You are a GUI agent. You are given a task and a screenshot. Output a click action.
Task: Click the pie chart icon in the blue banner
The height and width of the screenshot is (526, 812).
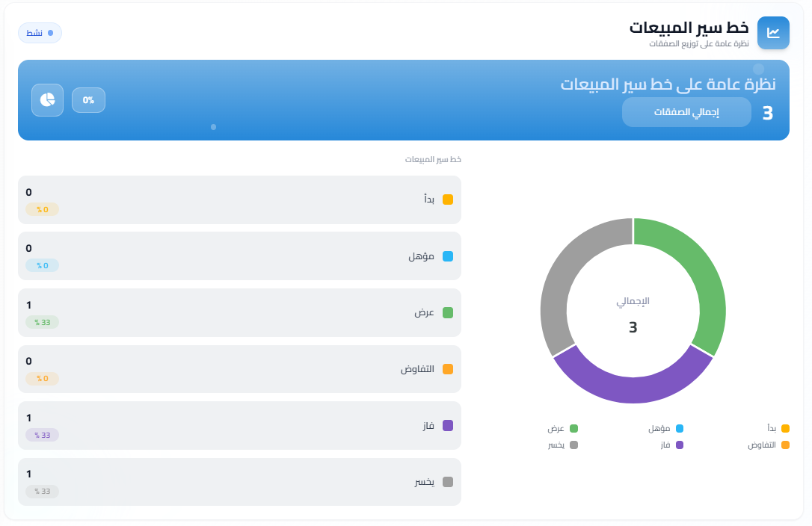(46, 99)
